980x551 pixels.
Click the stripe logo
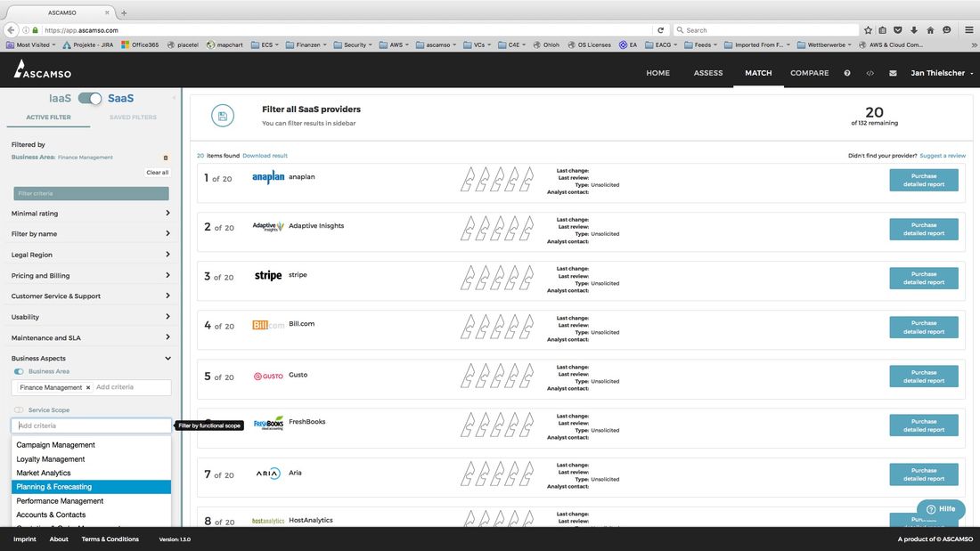point(268,276)
